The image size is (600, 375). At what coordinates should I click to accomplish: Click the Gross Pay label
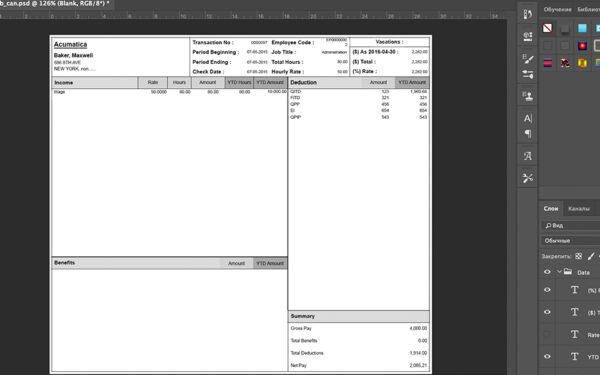(x=301, y=328)
